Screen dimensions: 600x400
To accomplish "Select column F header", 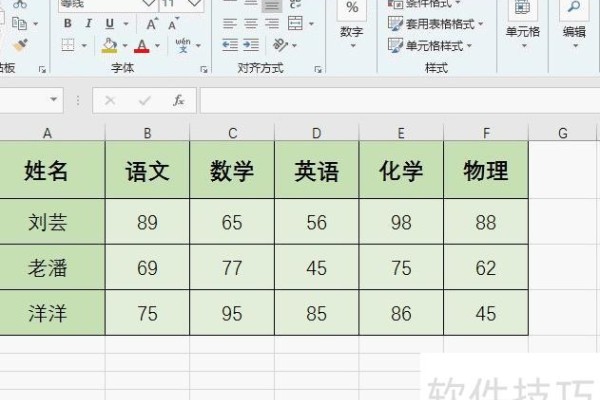I will pos(486,133).
